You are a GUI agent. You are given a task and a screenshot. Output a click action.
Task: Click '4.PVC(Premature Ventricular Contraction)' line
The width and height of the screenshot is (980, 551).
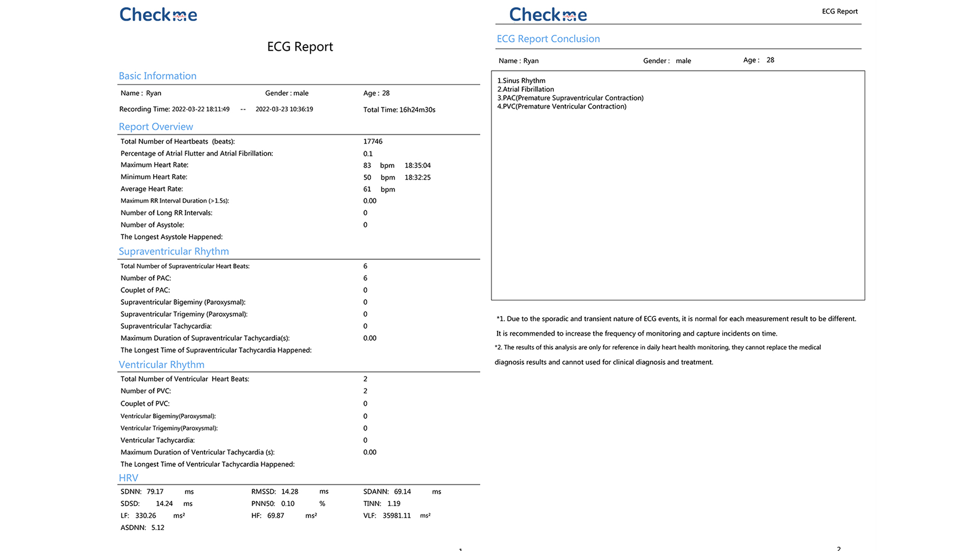(562, 107)
